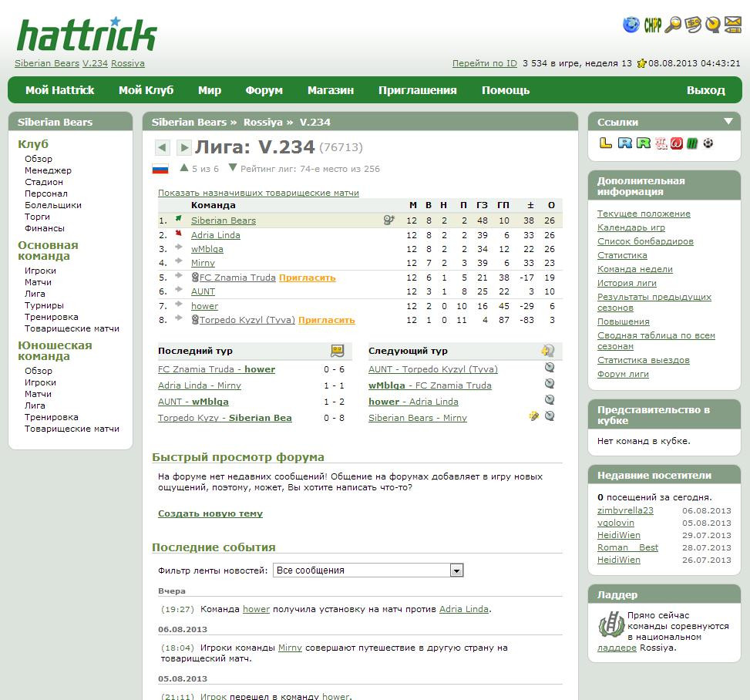This screenshot has height=700, width=750.
Task: Click the icon in Следующий тур header
Action: (x=548, y=351)
